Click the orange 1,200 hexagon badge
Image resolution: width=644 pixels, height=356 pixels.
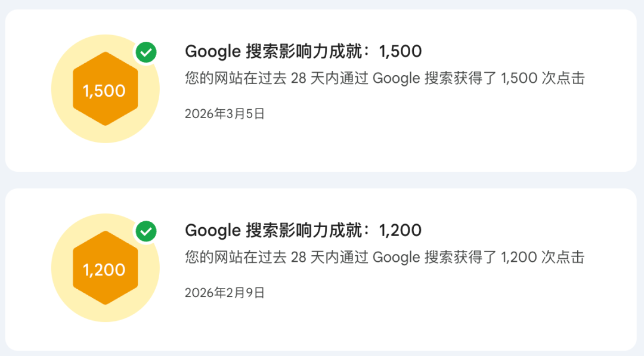pyautogui.click(x=105, y=268)
